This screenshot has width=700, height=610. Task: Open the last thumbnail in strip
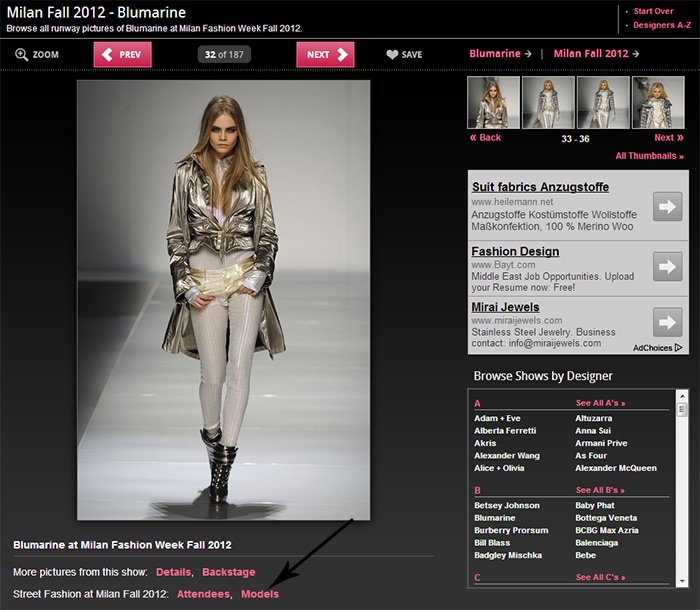point(657,103)
